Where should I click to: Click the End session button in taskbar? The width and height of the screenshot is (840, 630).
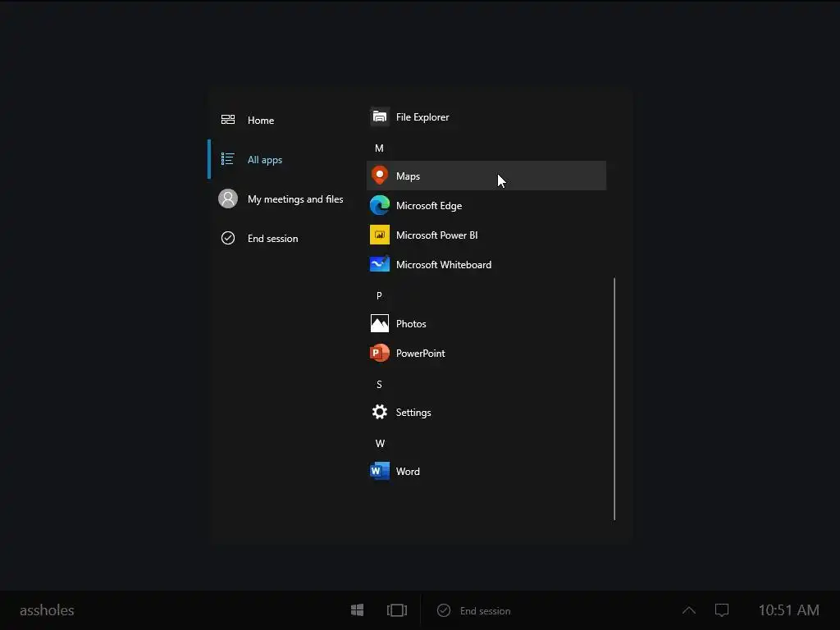pos(474,610)
